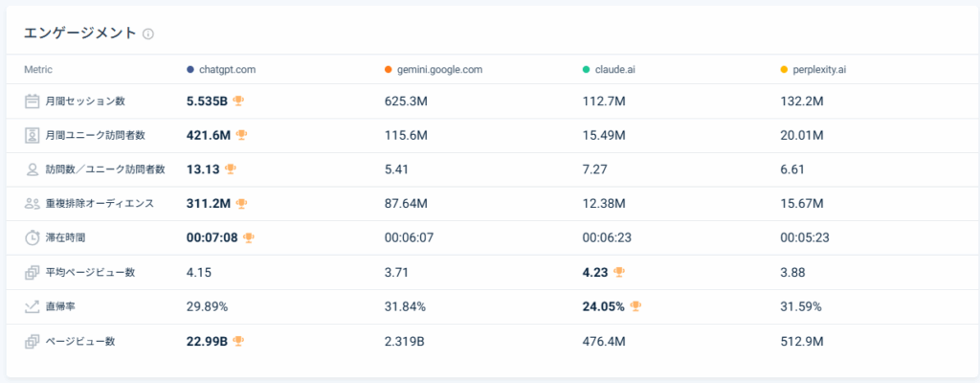Viewport: 980px width, 383px height.
Task: Click the 12.38M deduplicated audience value
Action: pos(604,203)
